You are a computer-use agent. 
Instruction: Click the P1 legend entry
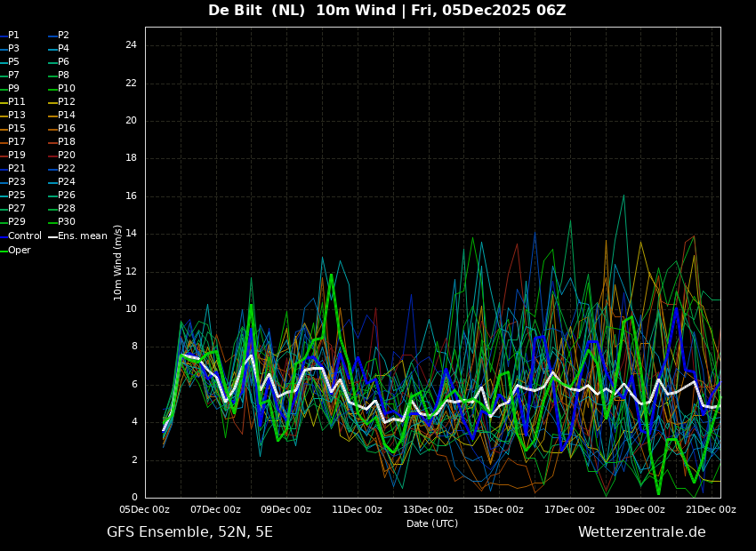(x=10, y=36)
